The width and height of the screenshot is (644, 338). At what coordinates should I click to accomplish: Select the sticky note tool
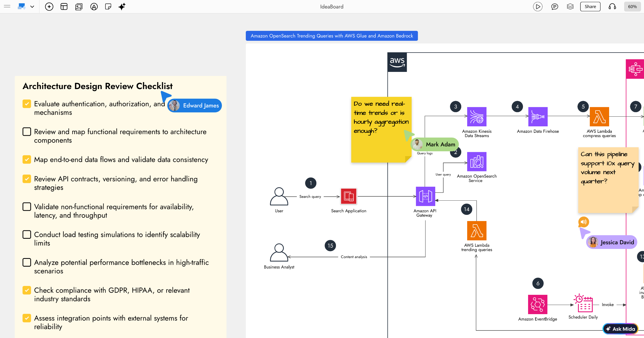click(108, 7)
